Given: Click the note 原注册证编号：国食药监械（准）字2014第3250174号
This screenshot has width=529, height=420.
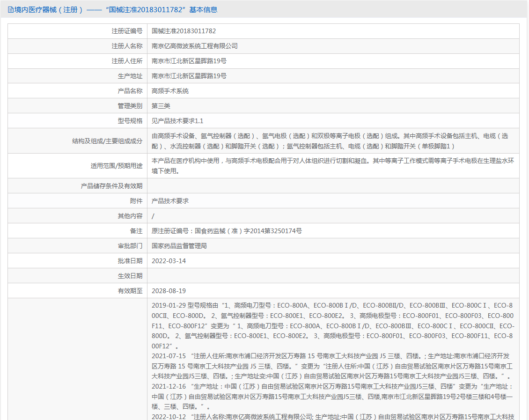Looking at the screenshot, I should click(227, 231).
